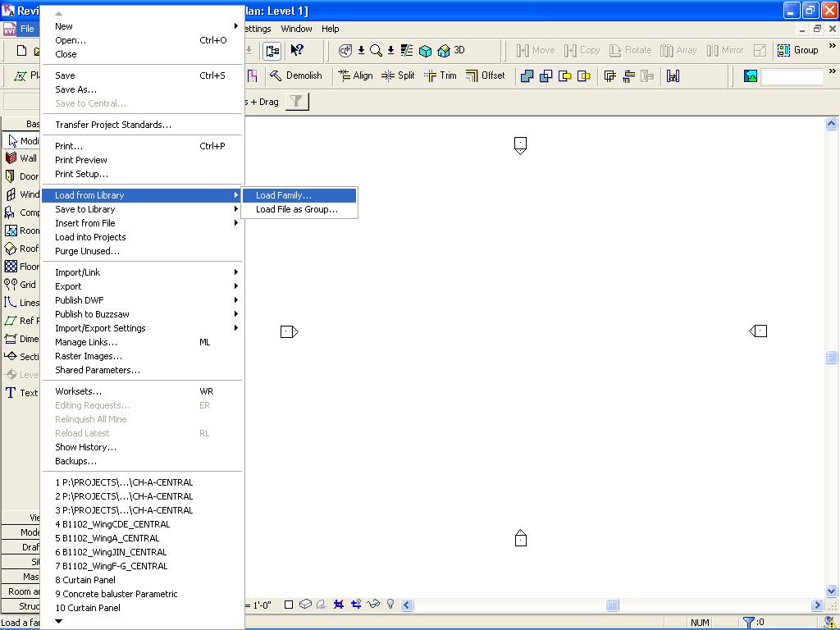
Task: Pick the Offset tool
Action: tap(485, 75)
